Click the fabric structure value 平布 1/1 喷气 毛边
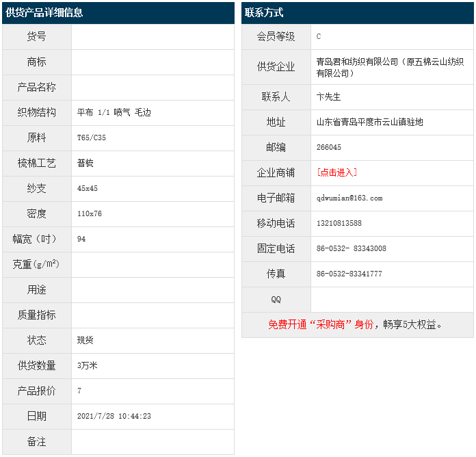Image resolution: width=476 pixels, height=457 pixels. 114,112
